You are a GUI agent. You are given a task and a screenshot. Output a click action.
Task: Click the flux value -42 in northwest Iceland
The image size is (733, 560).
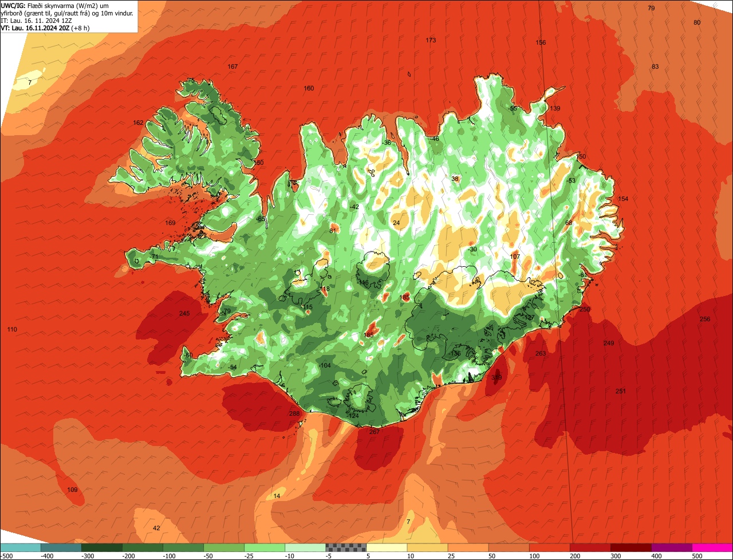click(354, 207)
